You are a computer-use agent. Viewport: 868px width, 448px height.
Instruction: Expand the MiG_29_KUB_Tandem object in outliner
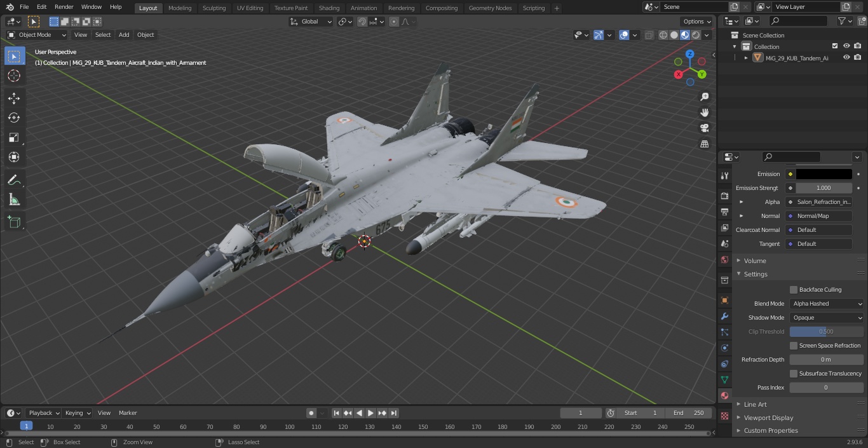pyautogui.click(x=746, y=58)
